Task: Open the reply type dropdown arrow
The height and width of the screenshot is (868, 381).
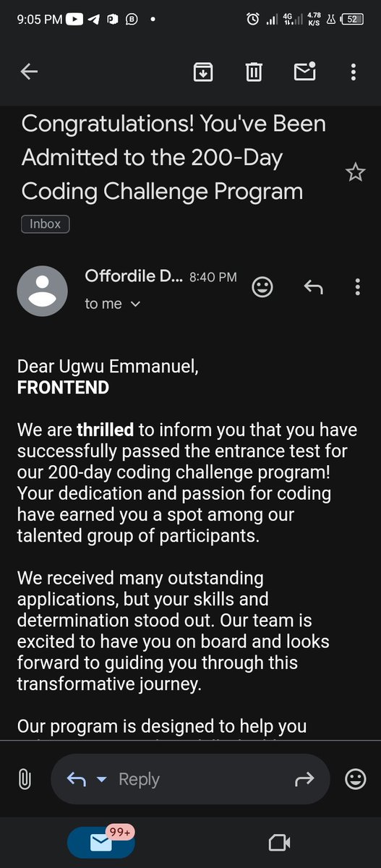Action: (x=101, y=779)
